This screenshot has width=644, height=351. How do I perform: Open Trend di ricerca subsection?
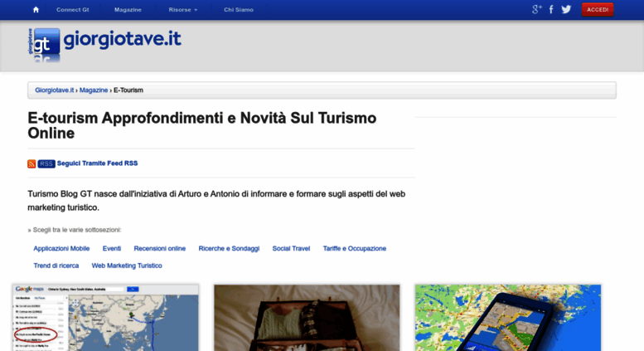(56, 266)
